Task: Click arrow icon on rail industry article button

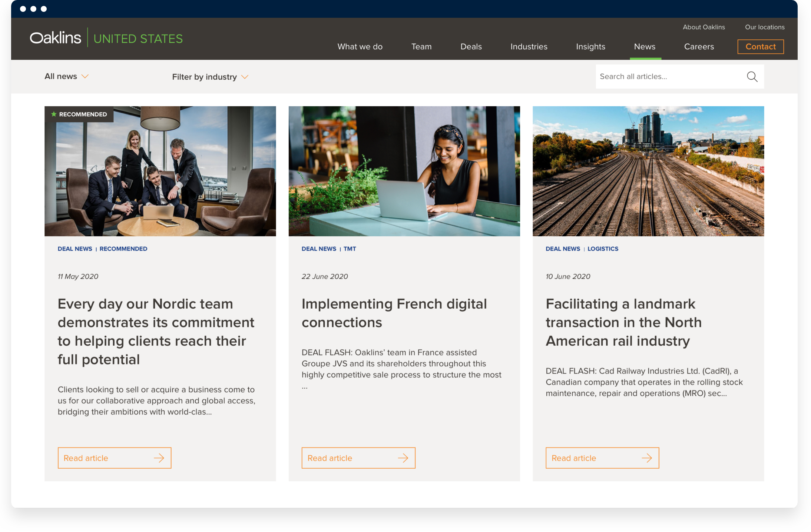Action: click(647, 458)
